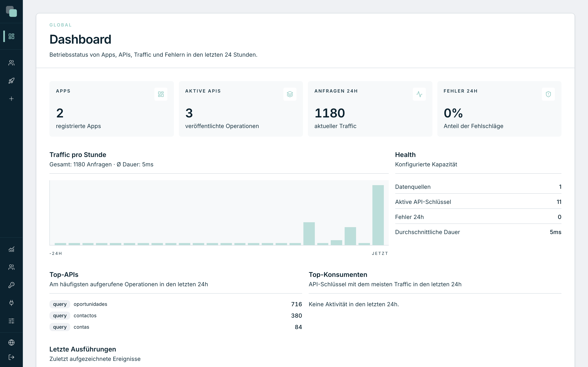Click the Apps card grid icon
Viewport: 588px width, 367px height.
click(161, 94)
